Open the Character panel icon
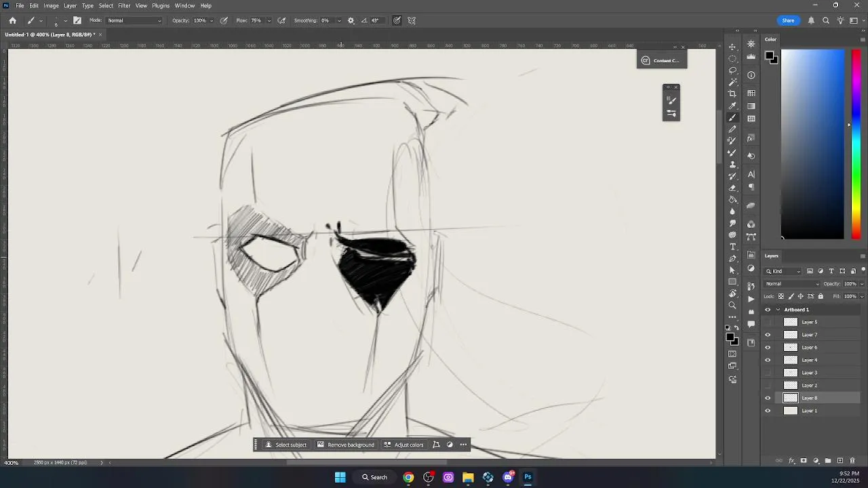This screenshot has width=868, height=488. coord(751,174)
